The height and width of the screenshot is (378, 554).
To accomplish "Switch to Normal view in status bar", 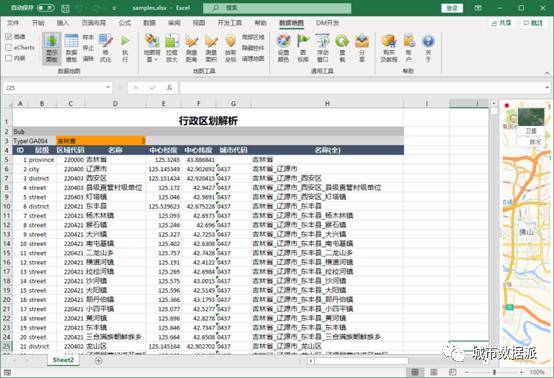I will [x=415, y=372].
